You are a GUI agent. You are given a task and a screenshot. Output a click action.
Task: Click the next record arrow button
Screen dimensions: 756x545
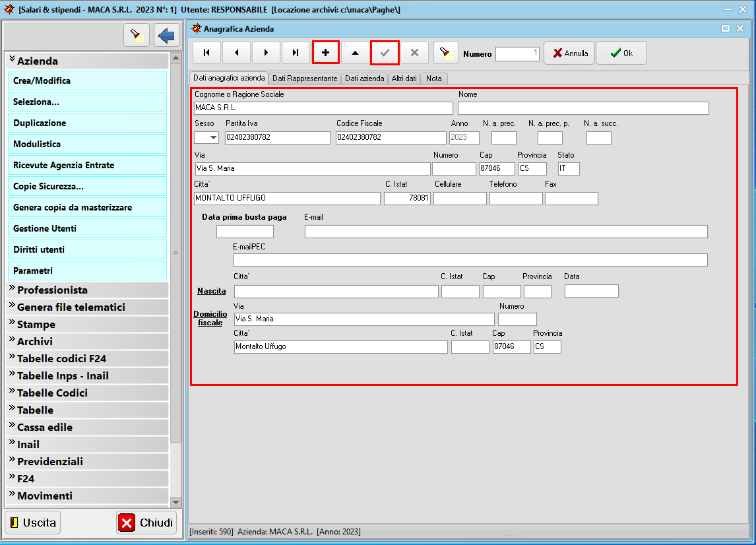tap(266, 53)
